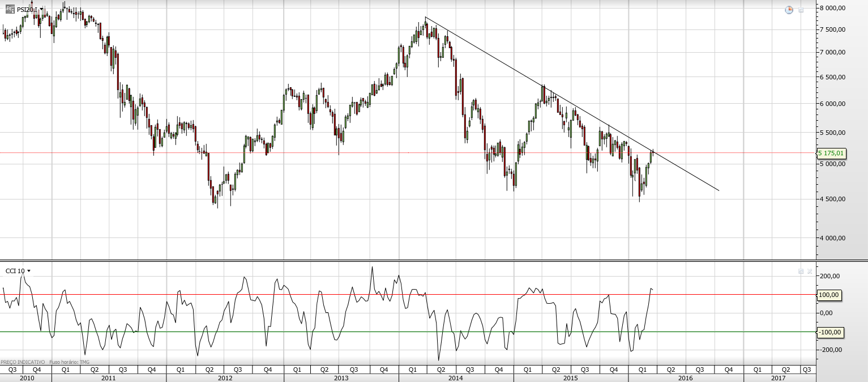The width and height of the screenshot is (868, 382).
Task: Click the 2015 year label on time axis
Action: coord(571,377)
